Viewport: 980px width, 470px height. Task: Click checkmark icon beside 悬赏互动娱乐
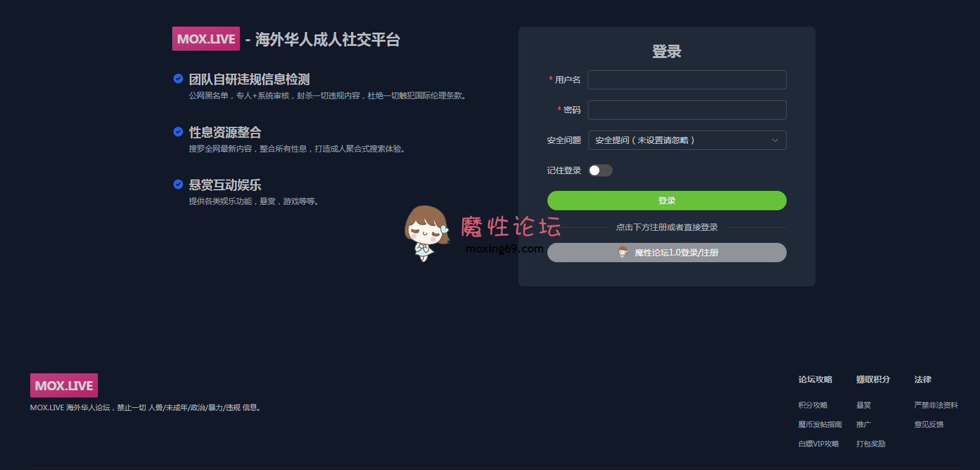pos(178,184)
